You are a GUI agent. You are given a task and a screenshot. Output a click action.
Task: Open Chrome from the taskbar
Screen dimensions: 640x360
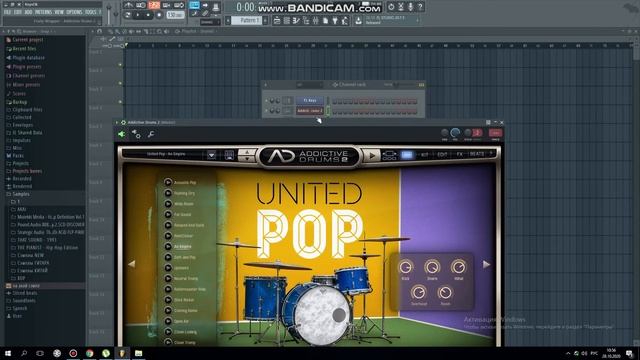click(89, 353)
